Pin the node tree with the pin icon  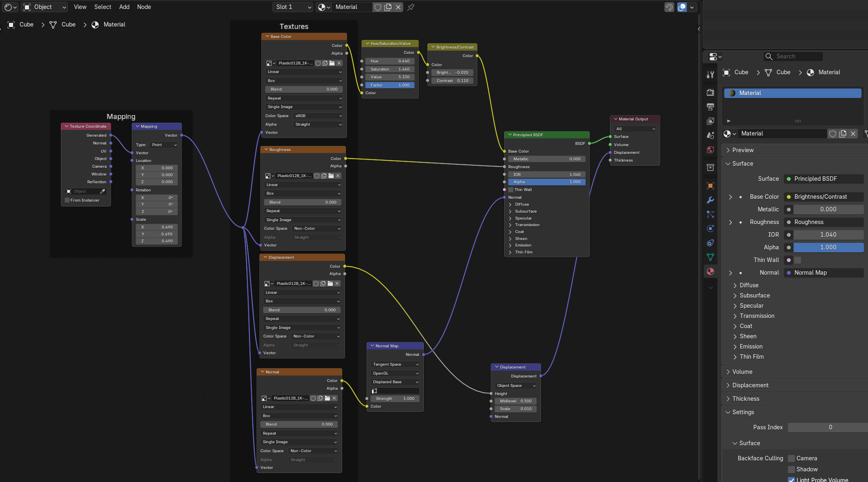point(411,7)
